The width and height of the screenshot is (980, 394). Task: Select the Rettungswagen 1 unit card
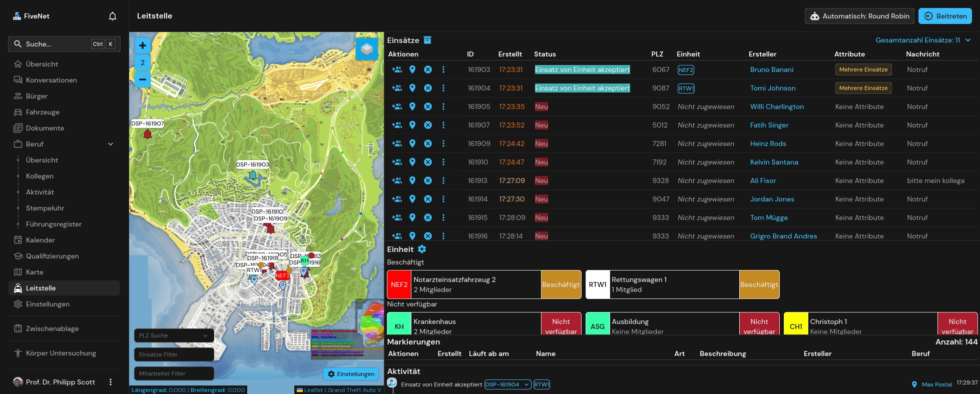[x=682, y=284]
